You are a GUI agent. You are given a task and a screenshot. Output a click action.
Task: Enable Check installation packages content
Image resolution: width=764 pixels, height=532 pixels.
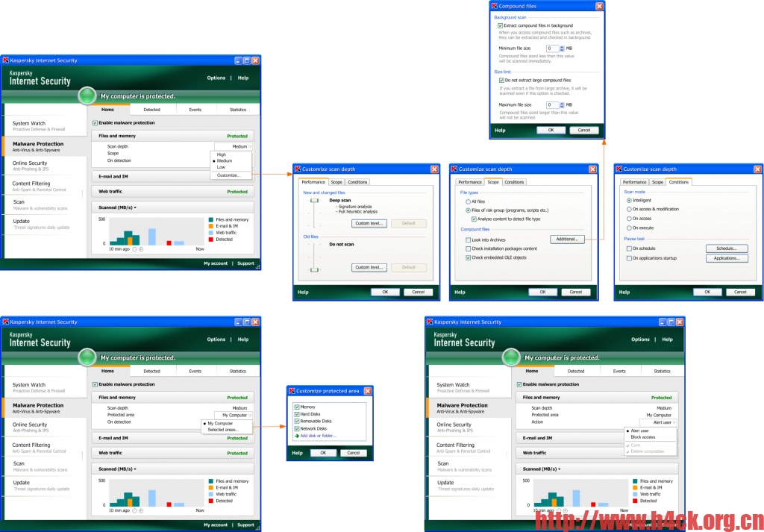469,248
